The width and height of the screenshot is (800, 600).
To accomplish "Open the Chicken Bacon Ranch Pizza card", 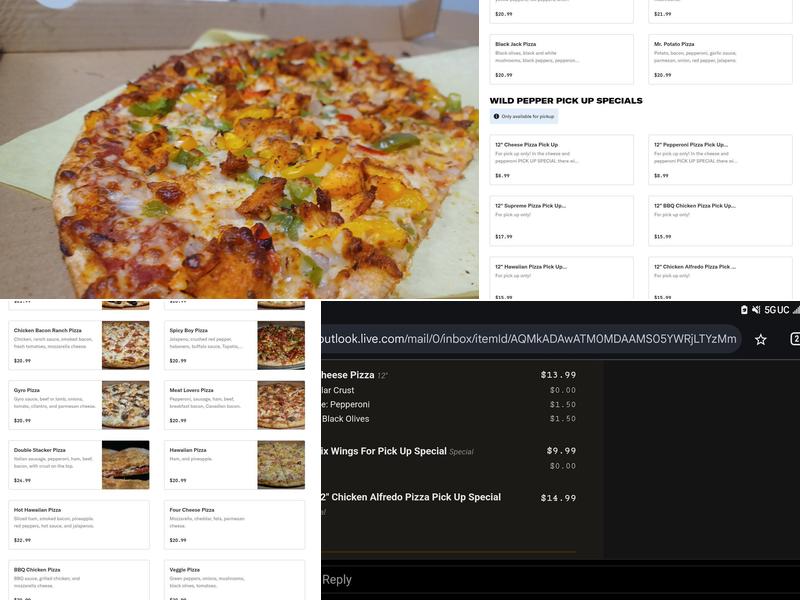I will 79,345.
